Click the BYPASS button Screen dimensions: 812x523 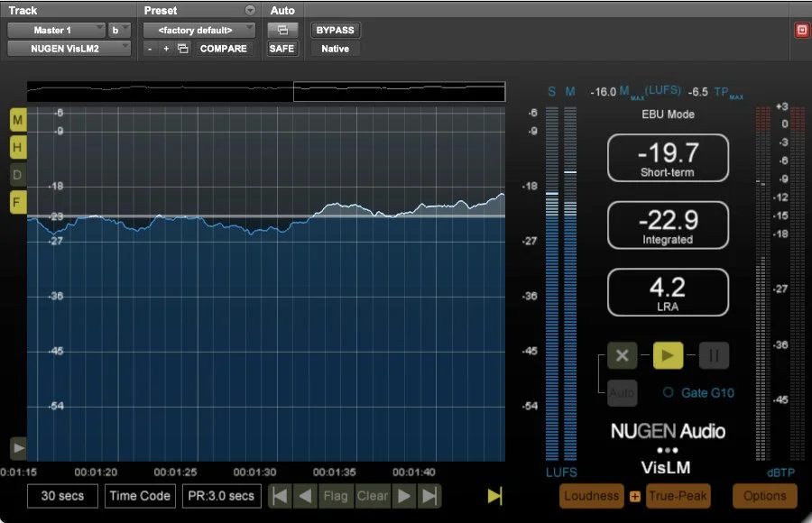335,30
